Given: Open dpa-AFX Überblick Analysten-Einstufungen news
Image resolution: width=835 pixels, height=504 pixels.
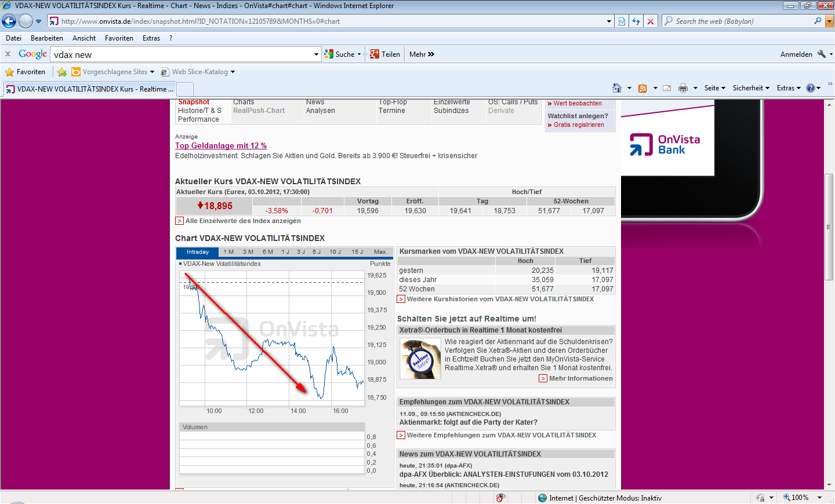Looking at the screenshot, I should point(504,474).
